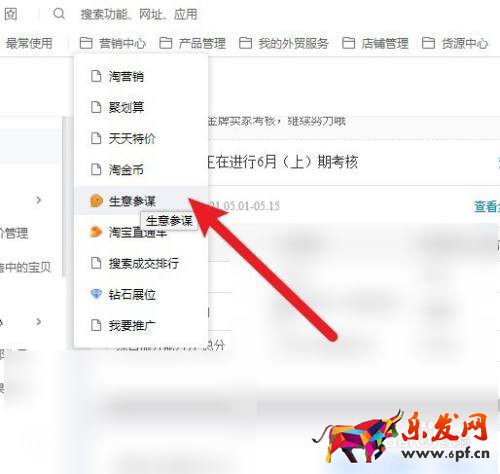Image resolution: width=500 pixels, height=474 pixels.
Task: Click the 最常使用 toolbar label
Action: [x=29, y=43]
